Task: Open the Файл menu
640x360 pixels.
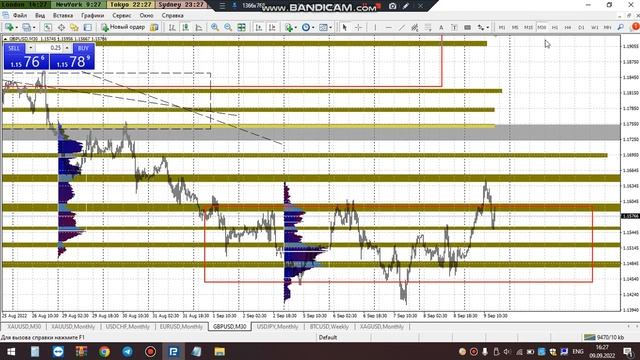Action: (x=20, y=16)
